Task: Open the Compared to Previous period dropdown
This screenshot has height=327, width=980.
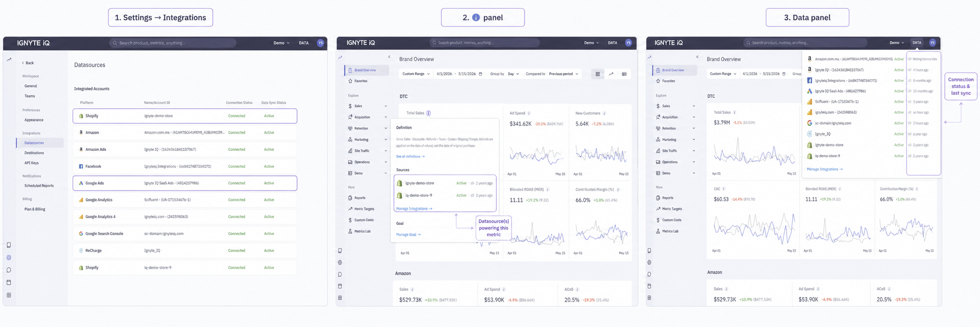Action: tap(564, 74)
